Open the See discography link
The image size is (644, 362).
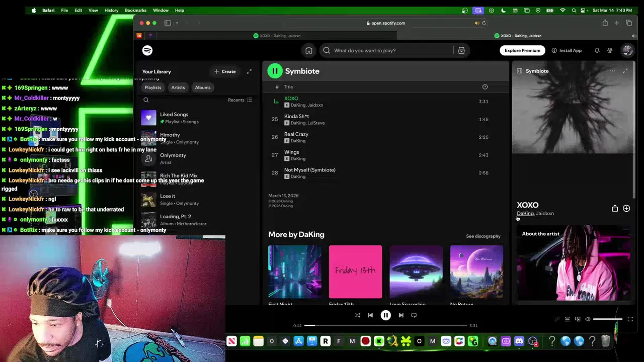(x=483, y=236)
